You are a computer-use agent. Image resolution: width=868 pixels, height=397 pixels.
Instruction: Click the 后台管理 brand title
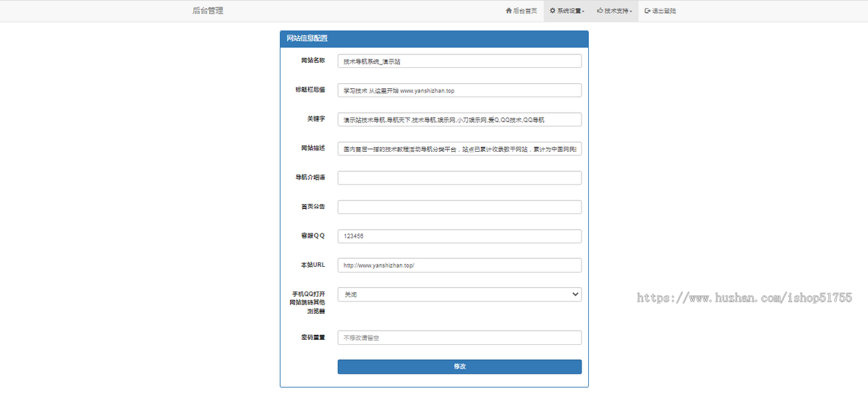click(208, 11)
